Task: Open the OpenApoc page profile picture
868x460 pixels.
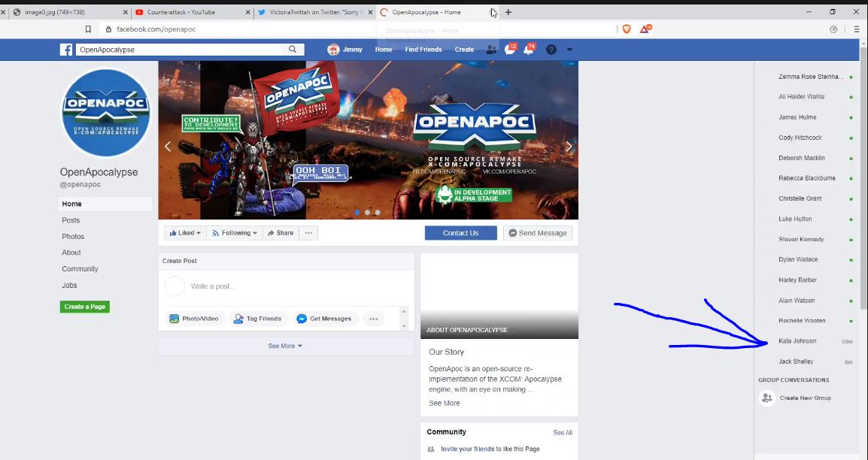Action: 105,112
